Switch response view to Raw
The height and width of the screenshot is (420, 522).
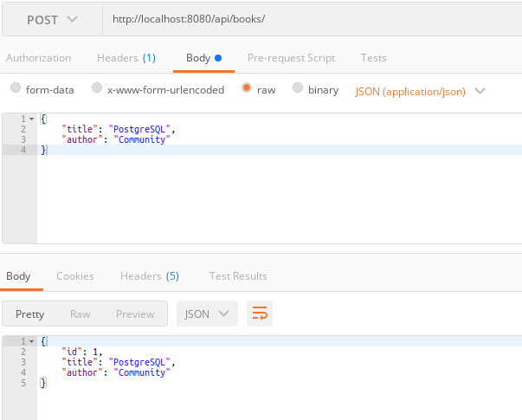[x=80, y=314]
